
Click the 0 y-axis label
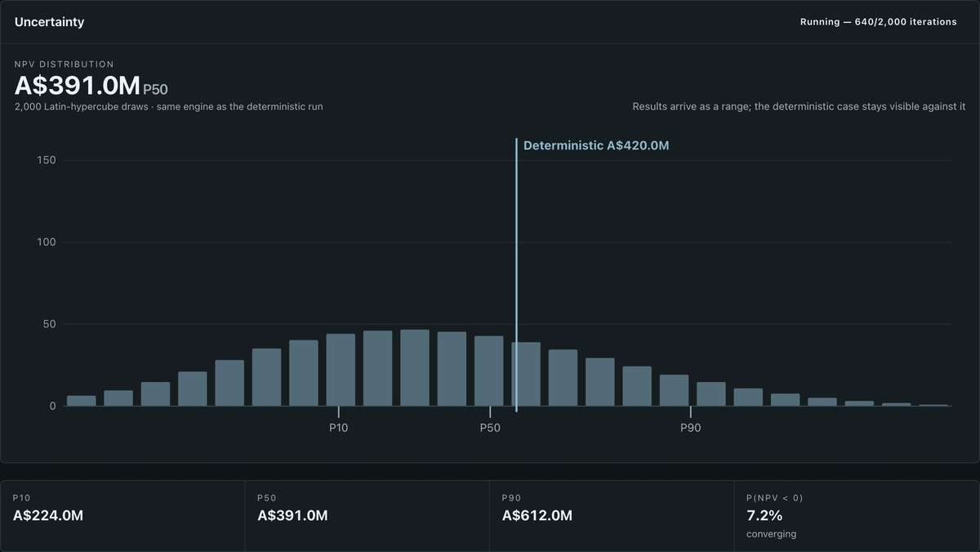click(x=52, y=406)
